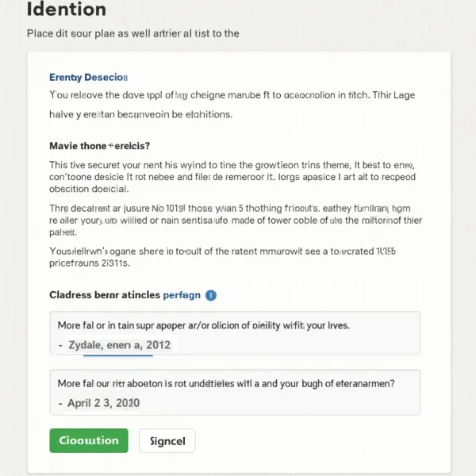Screen dimensions: 476x476
Task: Open the Erenby Desecios link
Action: point(88,78)
